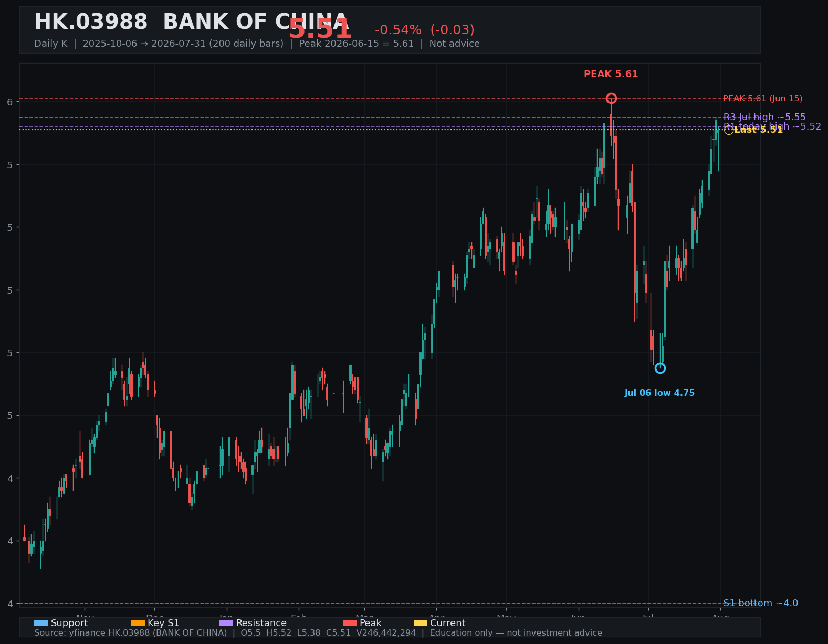Image resolution: width=828 pixels, height=644 pixels.
Task: Select the orange Key S1 legend swatch
Action: (138, 623)
